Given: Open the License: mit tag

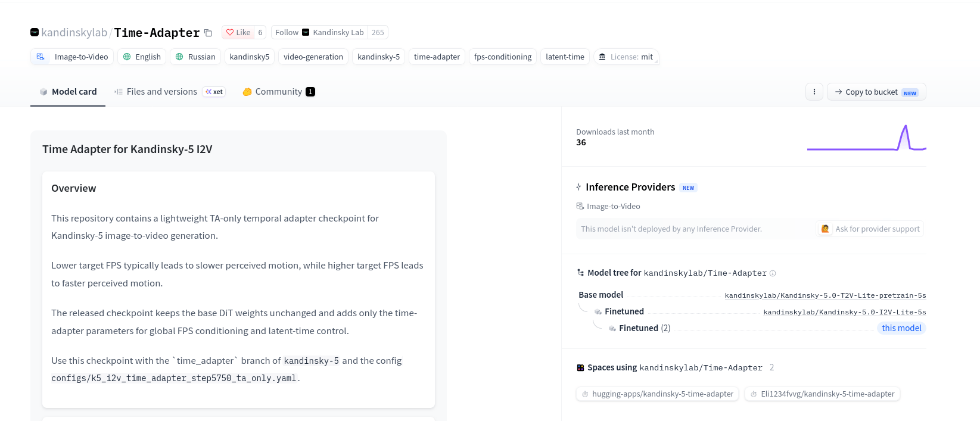Looking at the screenshot, I should (626, 57).
